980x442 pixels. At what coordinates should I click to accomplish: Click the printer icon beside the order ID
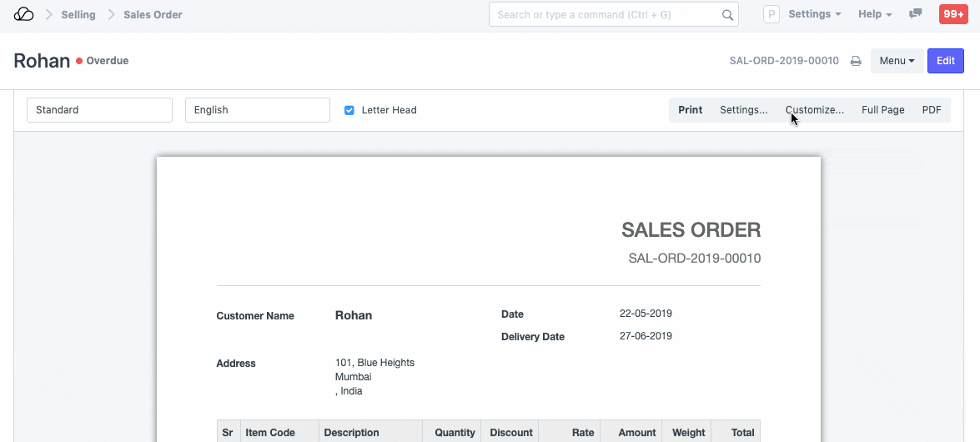pos(856,61)
